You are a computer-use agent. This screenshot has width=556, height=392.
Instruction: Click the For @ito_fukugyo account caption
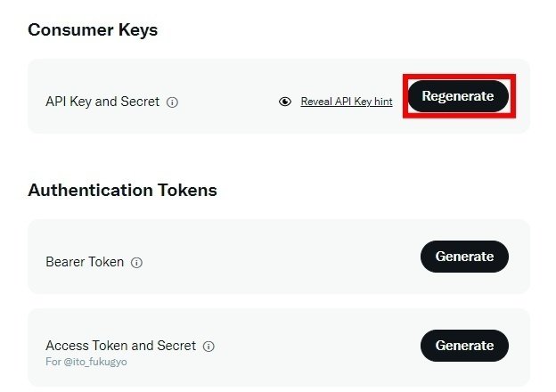pos(86,362)
